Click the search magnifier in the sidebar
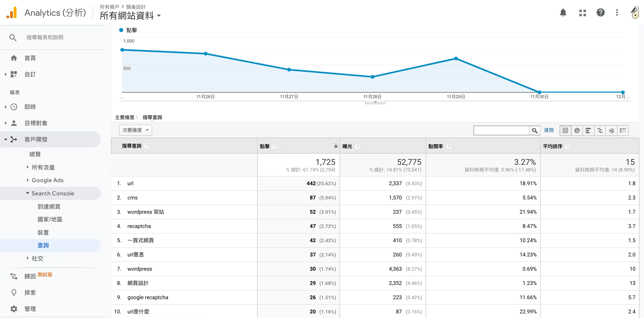The image size is (644, 318). pos(13,38)
